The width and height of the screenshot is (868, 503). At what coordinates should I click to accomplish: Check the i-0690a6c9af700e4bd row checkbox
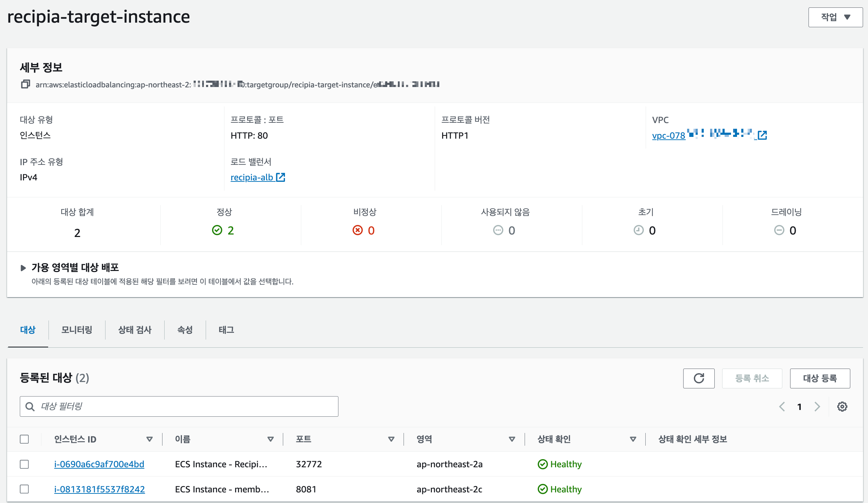24,464
